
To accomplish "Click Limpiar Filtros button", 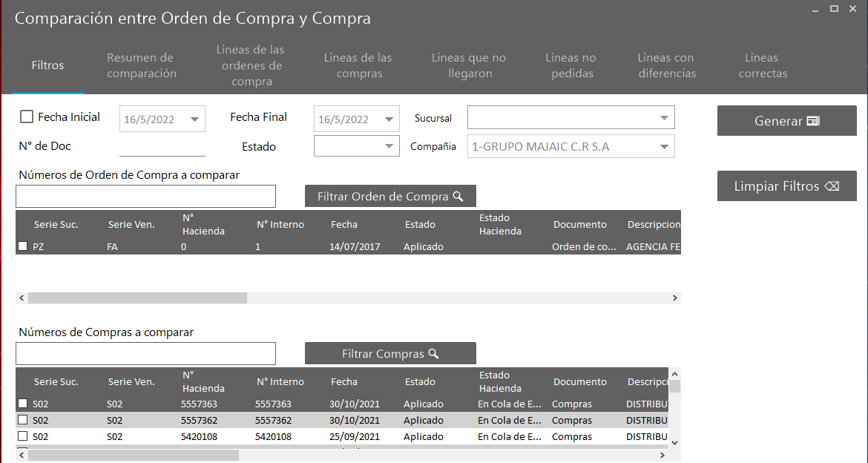I will pyautogui.click(x=786, y=186).
